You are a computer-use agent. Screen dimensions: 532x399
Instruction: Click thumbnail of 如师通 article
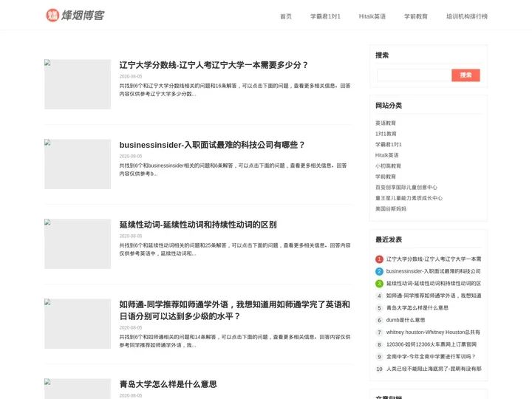(x=78, y=324)
